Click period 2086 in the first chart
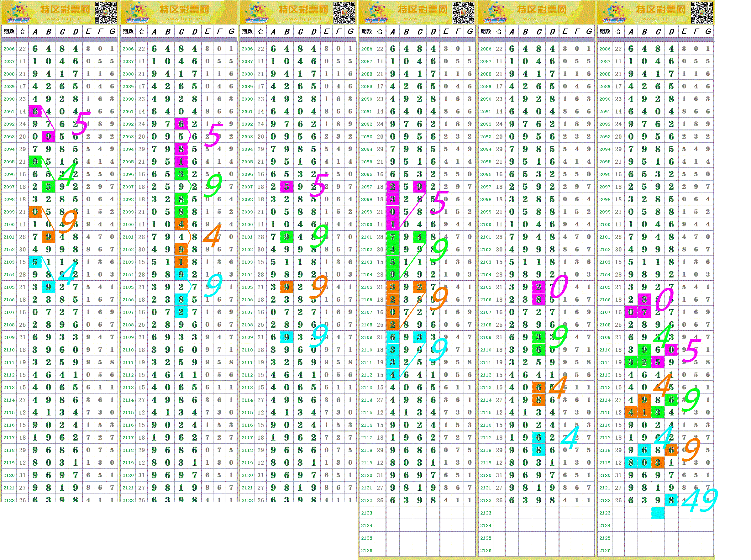Viewport: 751px width, 560px height. pos(9,49)
